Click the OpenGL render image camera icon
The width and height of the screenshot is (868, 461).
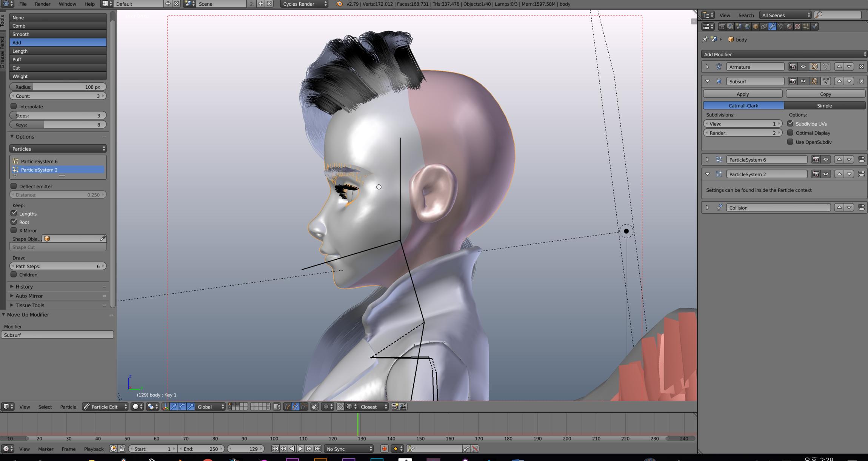tap(395, 407)
